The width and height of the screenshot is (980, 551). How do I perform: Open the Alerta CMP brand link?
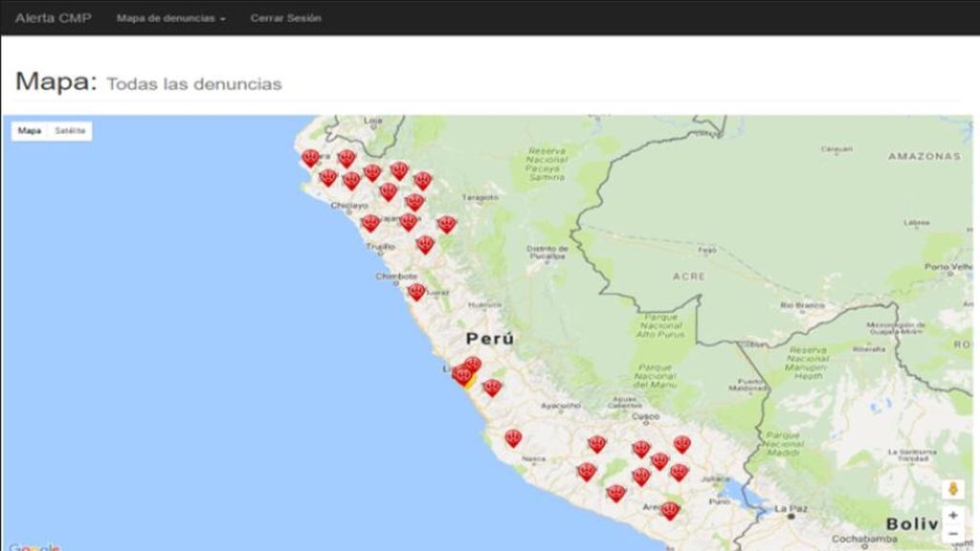click(54, 18)
